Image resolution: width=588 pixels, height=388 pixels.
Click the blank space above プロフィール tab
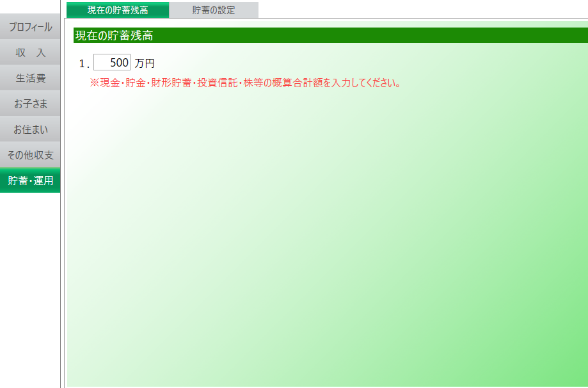(30, 8)
